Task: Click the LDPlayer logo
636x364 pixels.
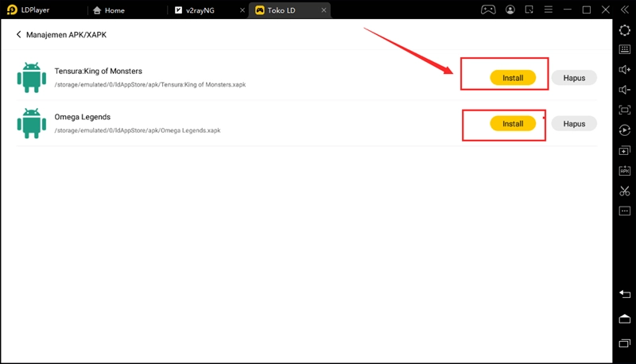Action: 12,10
